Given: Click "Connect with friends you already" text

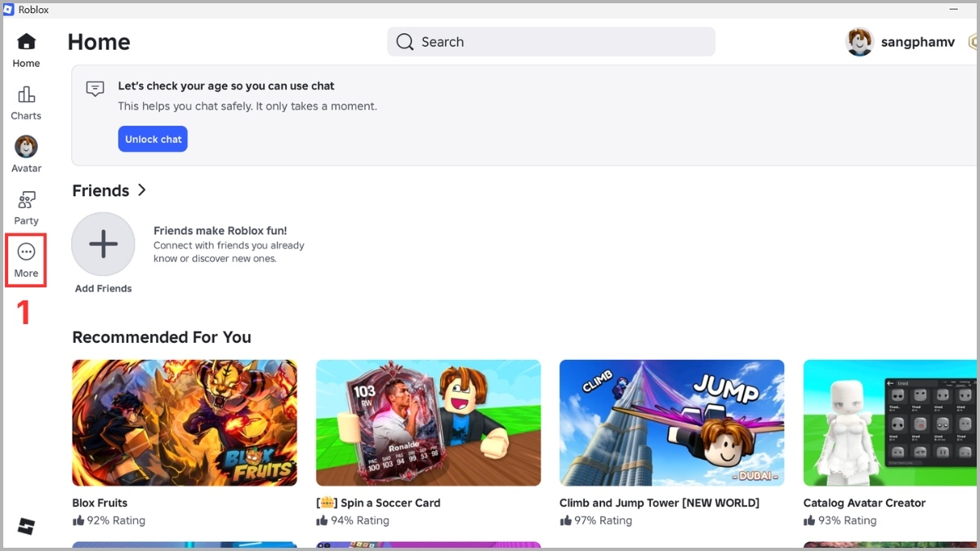Looking at the screenshot, I should (229, 245).
